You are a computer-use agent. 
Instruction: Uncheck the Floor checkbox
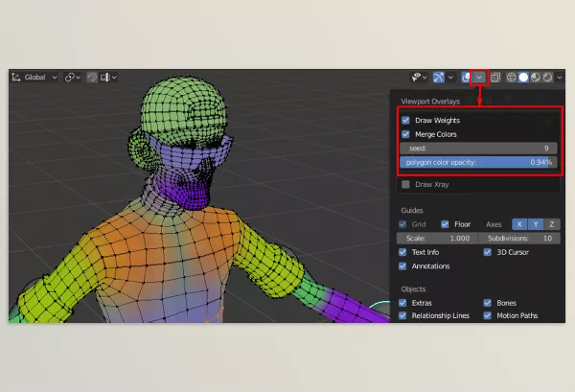coord(445,224)
